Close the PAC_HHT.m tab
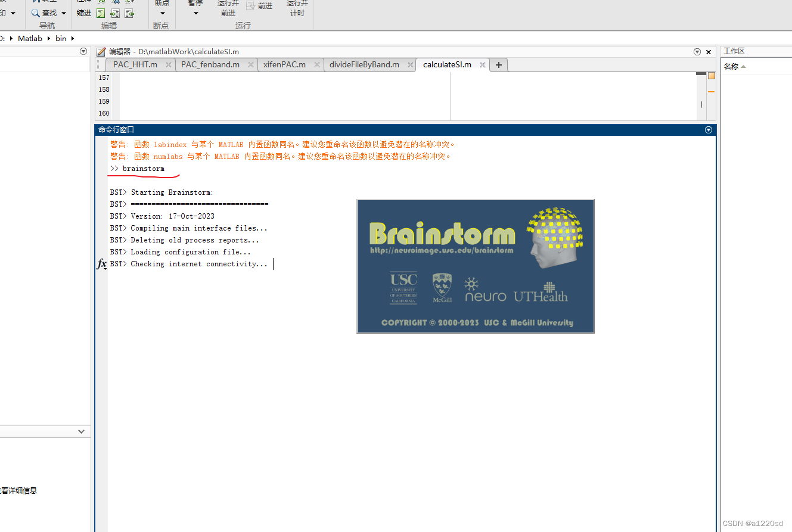 coord(169,65)
